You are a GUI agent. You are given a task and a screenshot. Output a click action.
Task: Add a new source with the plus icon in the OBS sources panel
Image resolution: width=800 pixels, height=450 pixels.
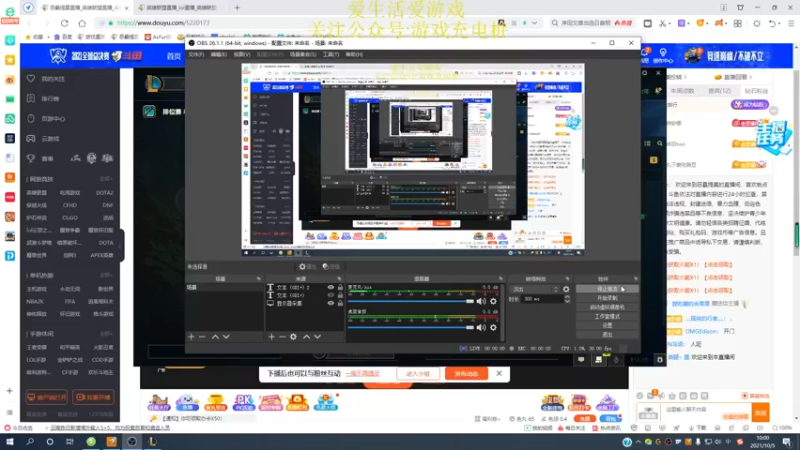point(271,337)
